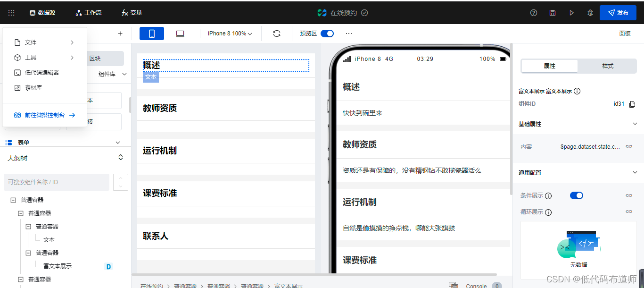Open the 文件 file submenu
The width and height of the screenshot is (644, 288).
pyautogui.click(x=45, y=42)
